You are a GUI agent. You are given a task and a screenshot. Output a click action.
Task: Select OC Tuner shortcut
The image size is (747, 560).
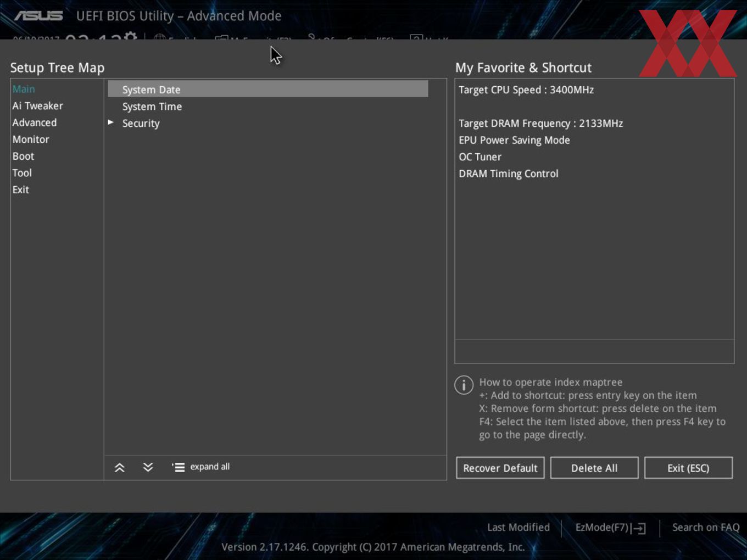pyautogui.click(x=480, y=157)
